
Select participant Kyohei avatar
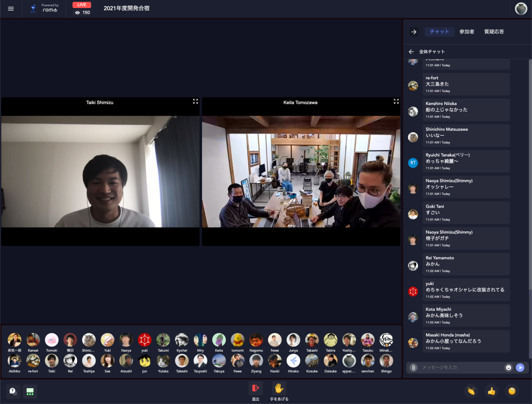[182, 340]
